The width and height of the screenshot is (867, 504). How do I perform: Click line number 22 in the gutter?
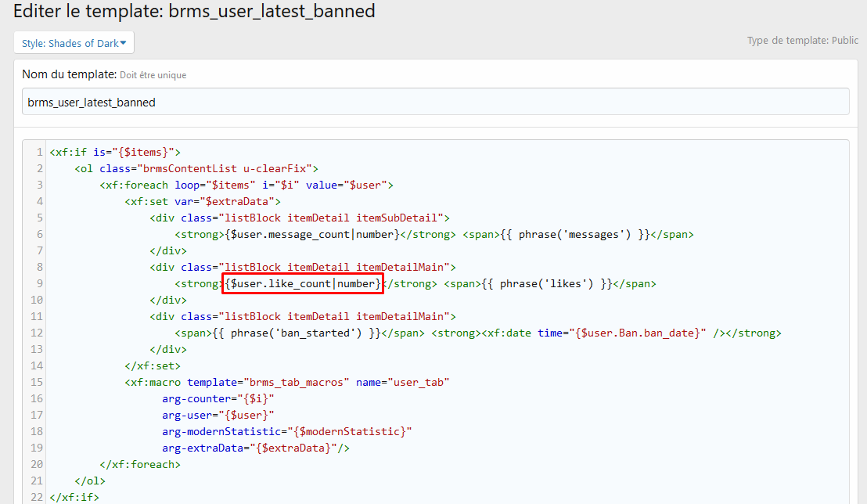36,497
